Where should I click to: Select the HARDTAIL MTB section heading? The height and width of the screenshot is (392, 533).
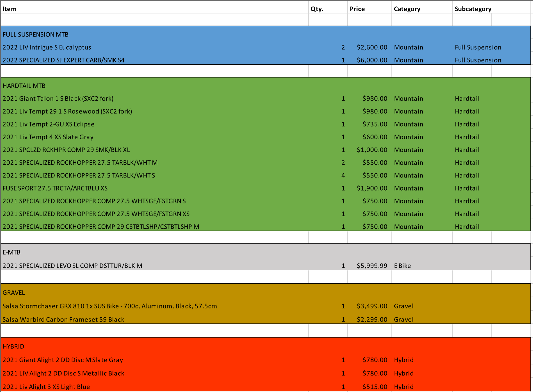coord(24,86)
